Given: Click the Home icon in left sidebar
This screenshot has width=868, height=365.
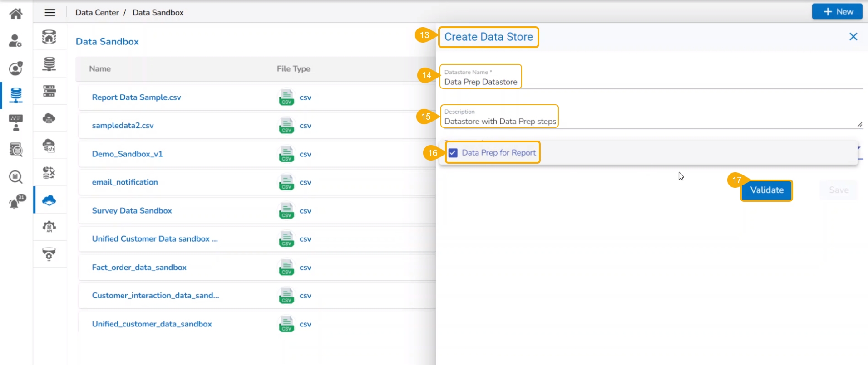Looking at the screenshot, I should click(16, 14).
